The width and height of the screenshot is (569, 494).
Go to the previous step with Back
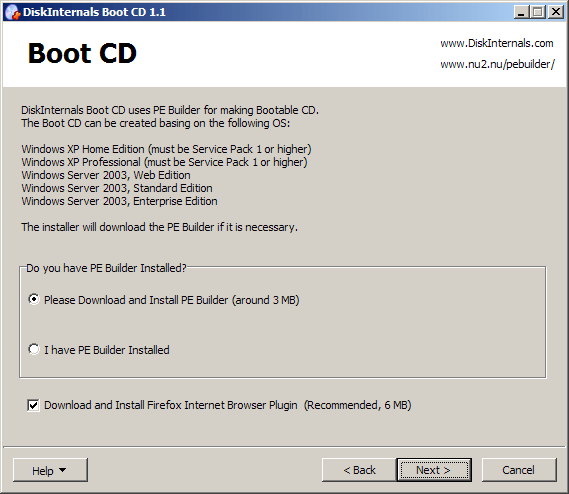(359, 470)
